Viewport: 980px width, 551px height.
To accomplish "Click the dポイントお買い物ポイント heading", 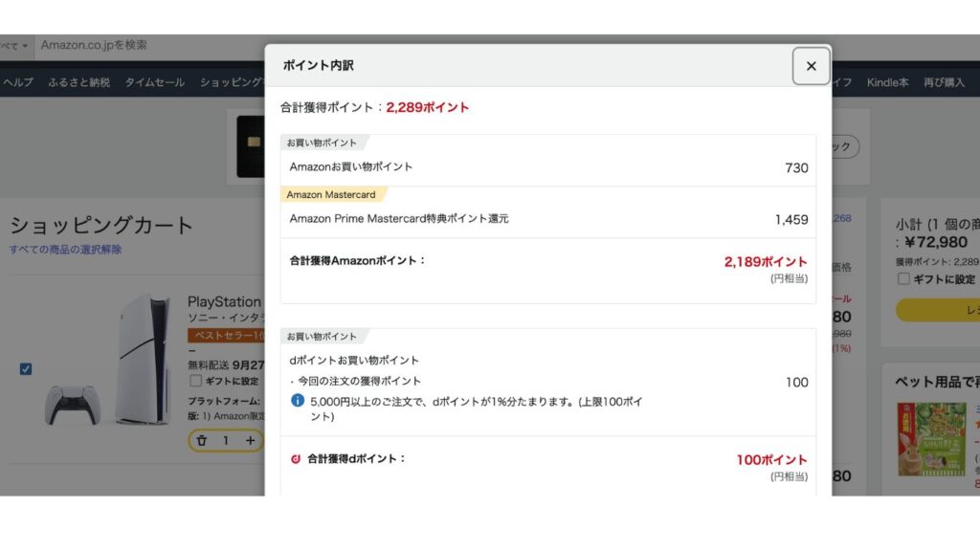I will click(x=354, y=361).
